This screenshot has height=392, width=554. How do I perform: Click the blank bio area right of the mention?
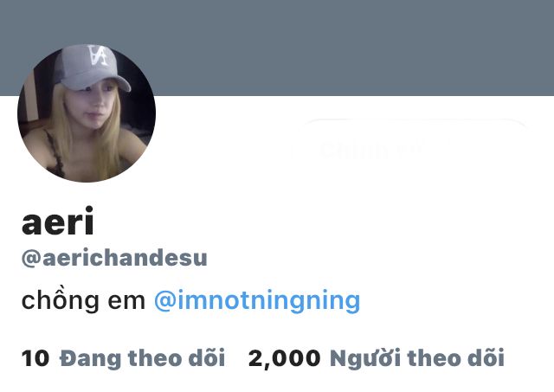tap(456, 301)
